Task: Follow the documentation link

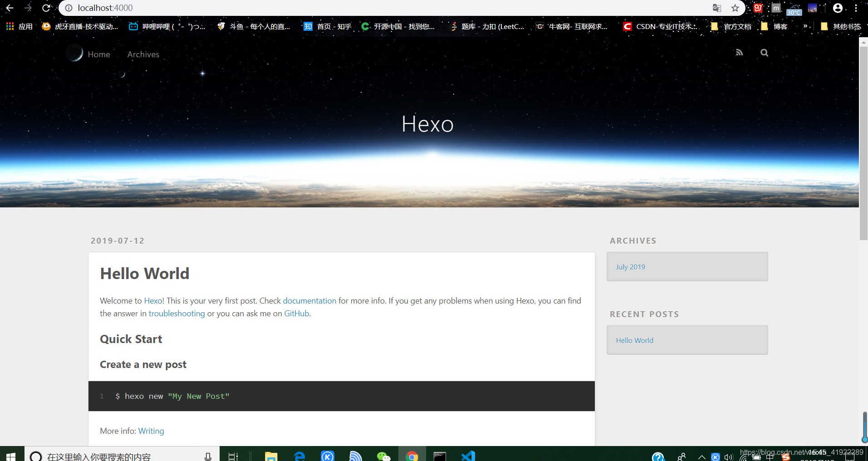Action: pyautogui.click(x=309, y=301)
